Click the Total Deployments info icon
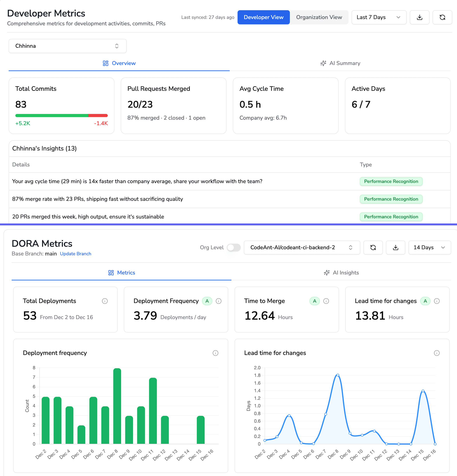457x476 pixels. click(x=105, y=301)
